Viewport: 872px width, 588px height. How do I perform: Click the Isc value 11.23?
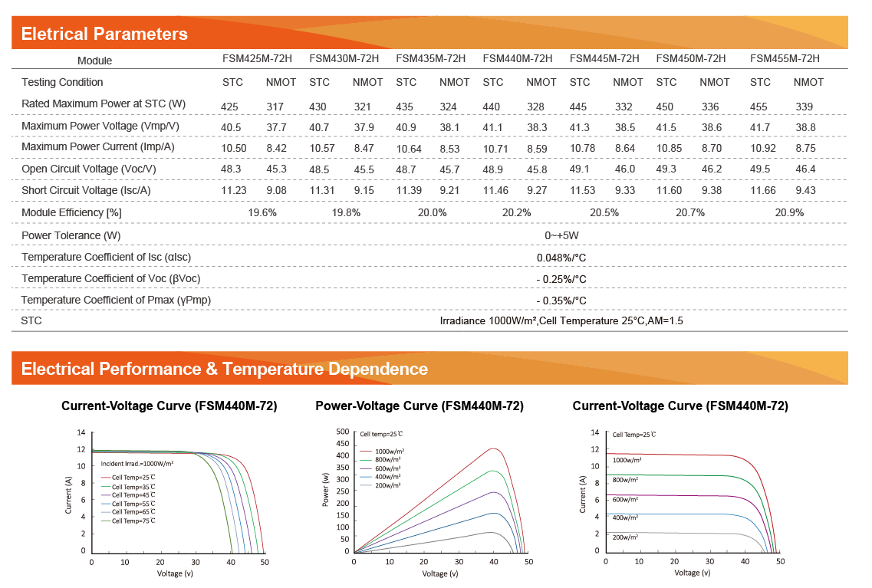[234, 190]
